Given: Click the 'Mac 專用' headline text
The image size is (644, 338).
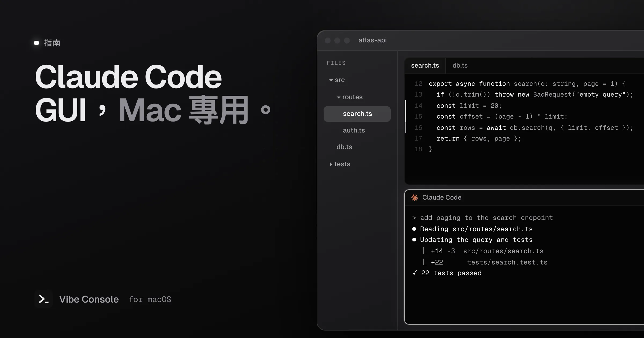Looking at the screenshot, I should tap(184, 110).
